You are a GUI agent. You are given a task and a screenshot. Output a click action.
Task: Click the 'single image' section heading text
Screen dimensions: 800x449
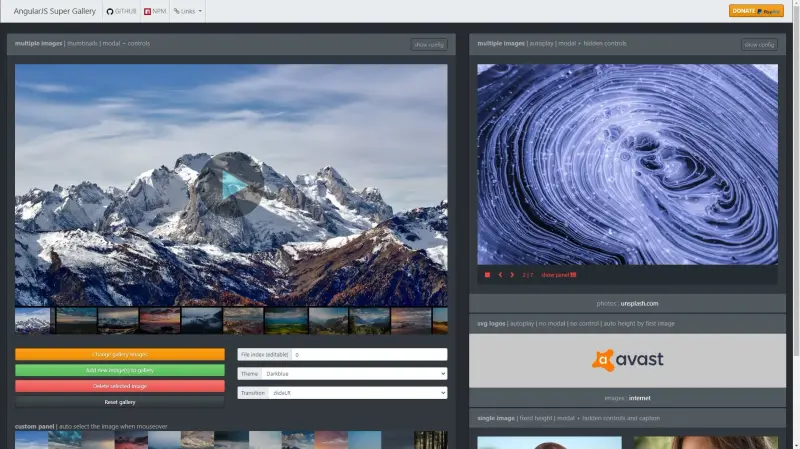[496, 418]
